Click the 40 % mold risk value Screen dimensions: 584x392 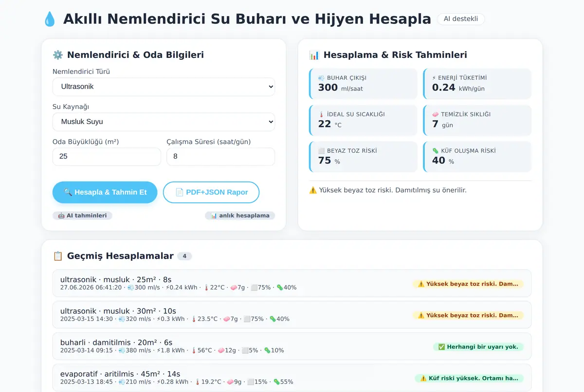[443, 161]
